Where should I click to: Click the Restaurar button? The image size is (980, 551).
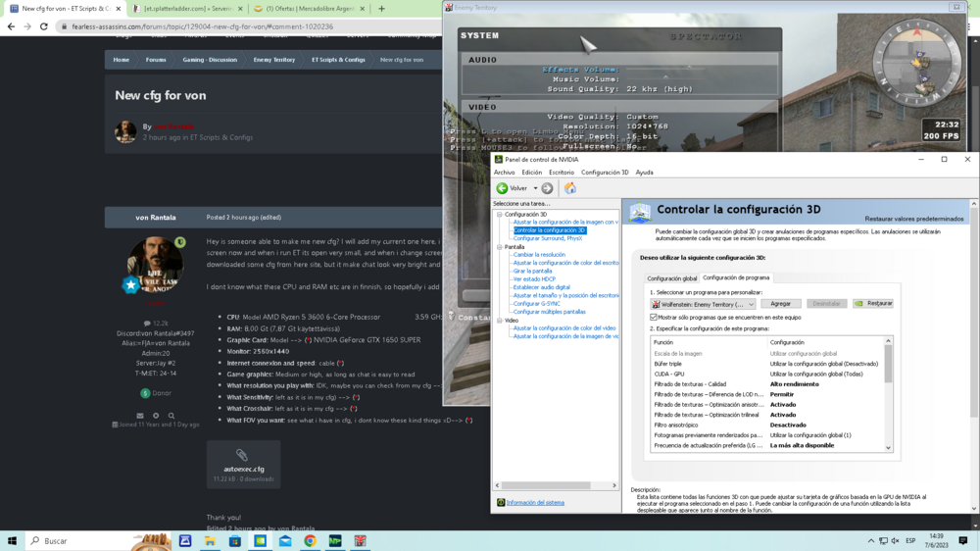coord(873,303)
